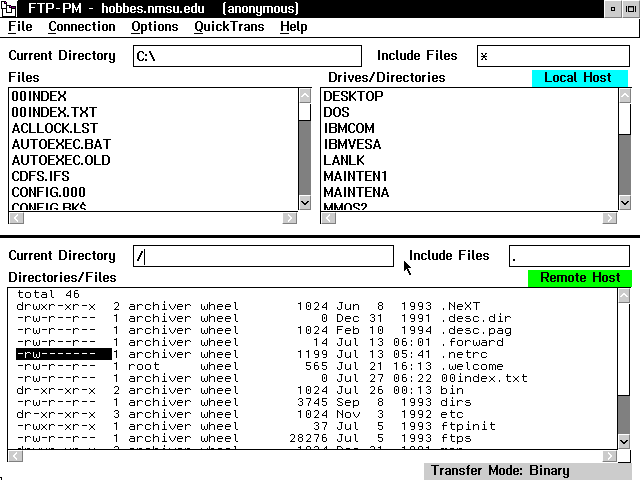This screenshot has height=480, width=640.
Task: Click the Drives/Directories vertical scrollbar thumb
Action: (625, 119)
